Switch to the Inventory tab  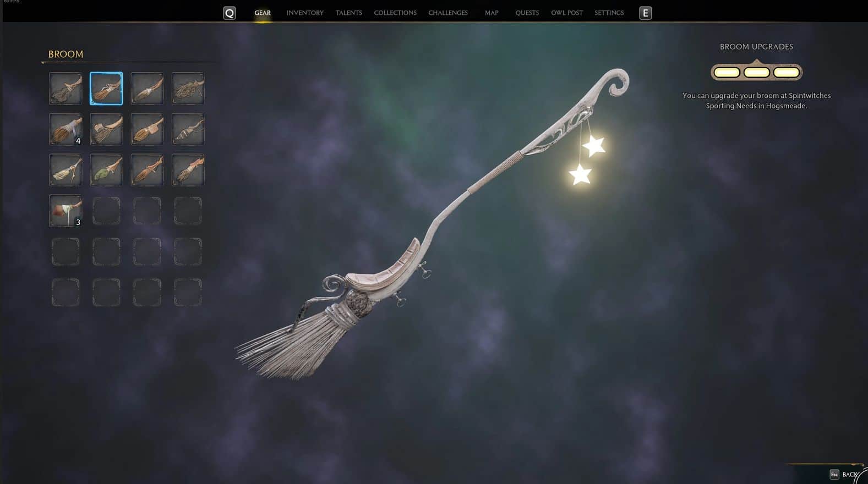[x=305, y=13]
